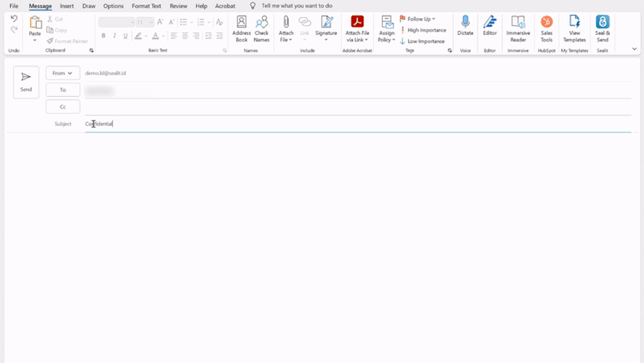The height and width of the screenshot is (363, 644).
Task: Click in the Subject field
Action: tap(358, 124)
